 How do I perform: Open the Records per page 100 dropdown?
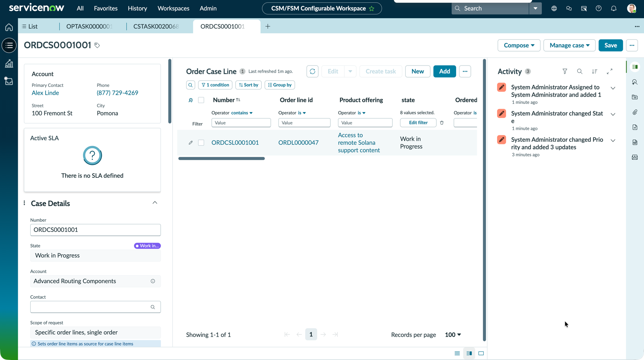(x=453, y=335)
